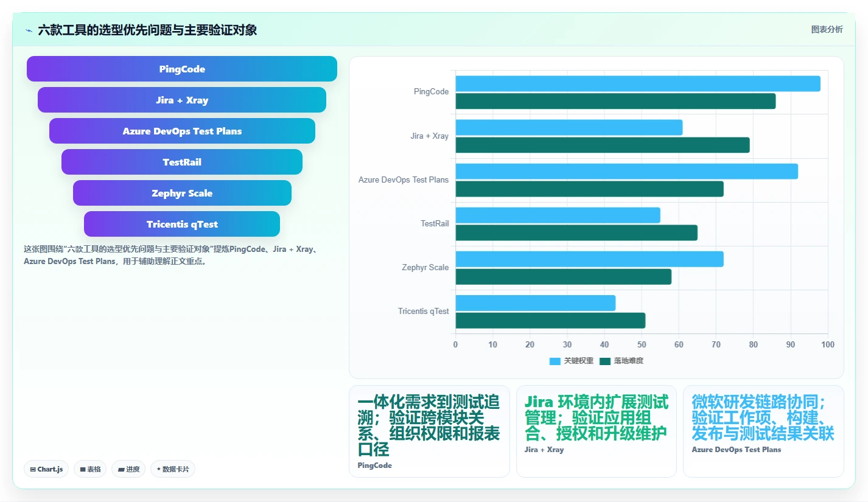868x502 pixels.
Task: Click the Chart.js tag chip
Action: [x=46, y=469]
